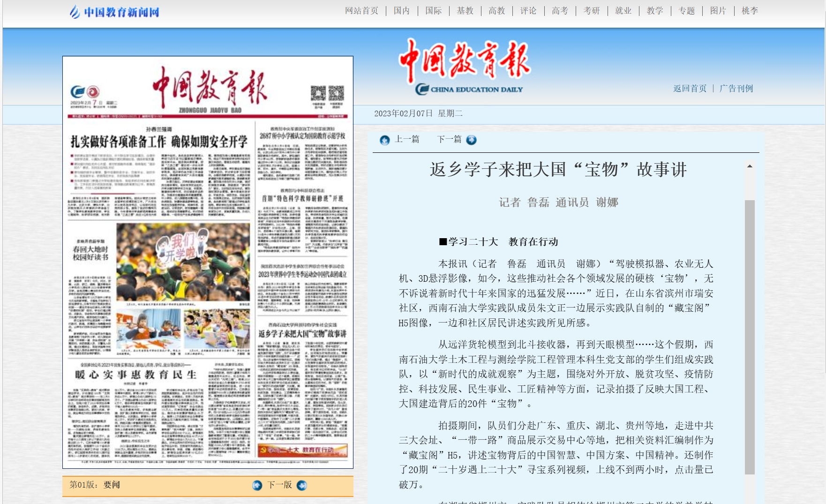Go to the next page via 下一版

tap(279, 485)
